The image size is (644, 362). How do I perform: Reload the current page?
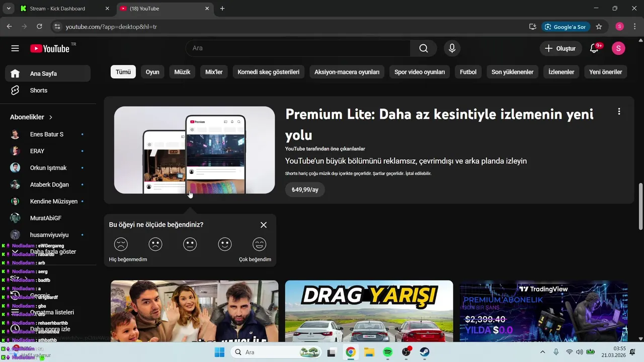(39, 27)
